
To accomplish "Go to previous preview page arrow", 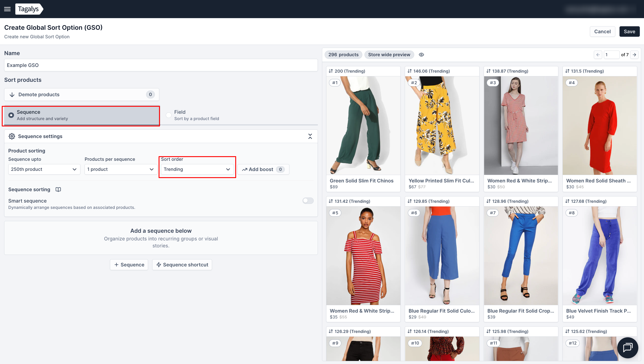I will point(598,54).
